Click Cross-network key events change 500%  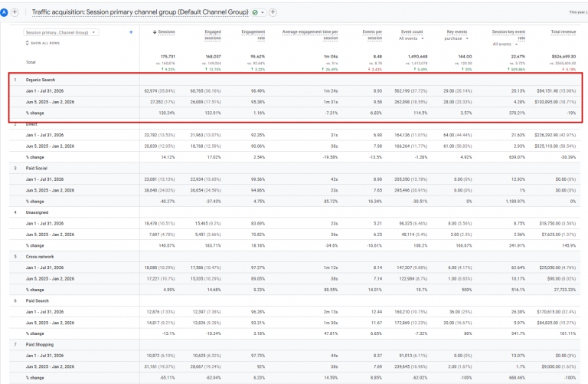pos(467,290)
